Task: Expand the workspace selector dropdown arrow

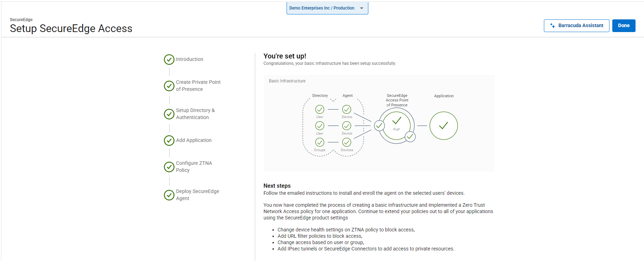Action: tap(362, 8)
